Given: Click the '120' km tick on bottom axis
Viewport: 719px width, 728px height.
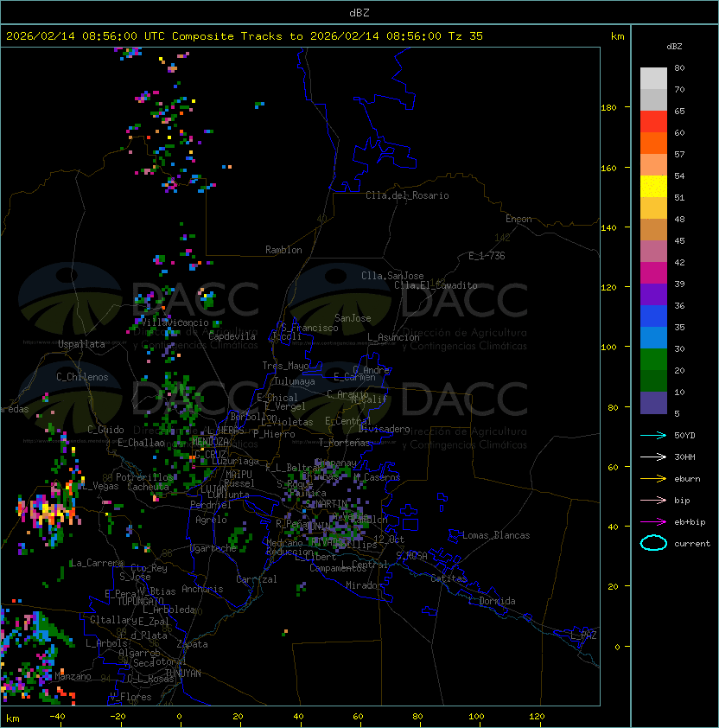Looking at the screenshot, I should coord(537,717).
